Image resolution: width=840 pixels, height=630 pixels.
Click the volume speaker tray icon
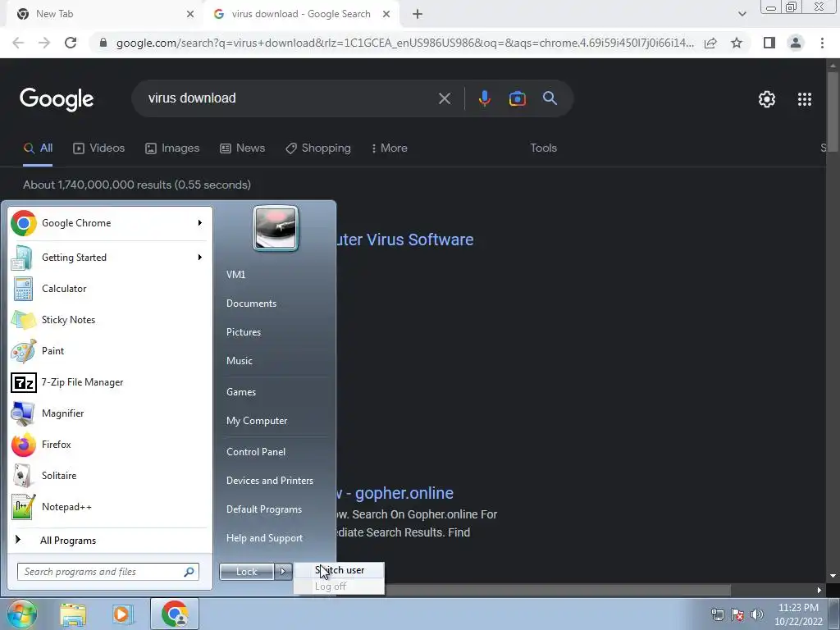(757, 614)
